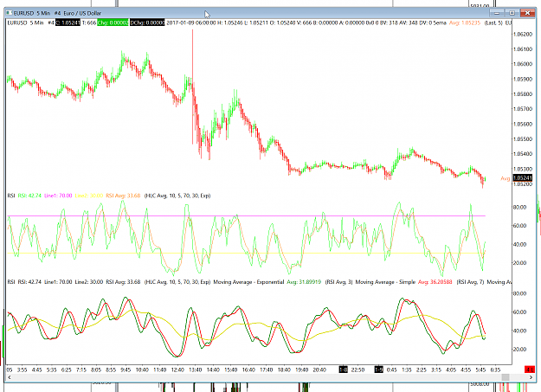Click the yellow Line2: 30.00 label

(88, 196)
